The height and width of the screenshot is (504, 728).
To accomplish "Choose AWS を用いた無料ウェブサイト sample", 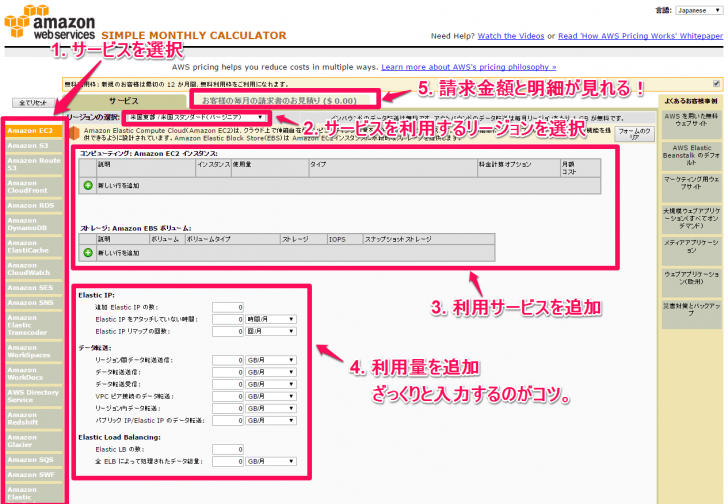I will tap(691, 123).
